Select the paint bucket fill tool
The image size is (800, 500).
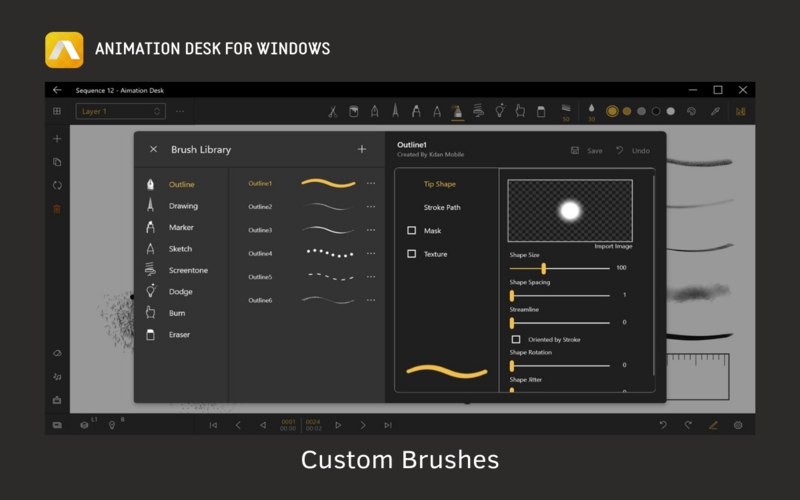(354, 111)
